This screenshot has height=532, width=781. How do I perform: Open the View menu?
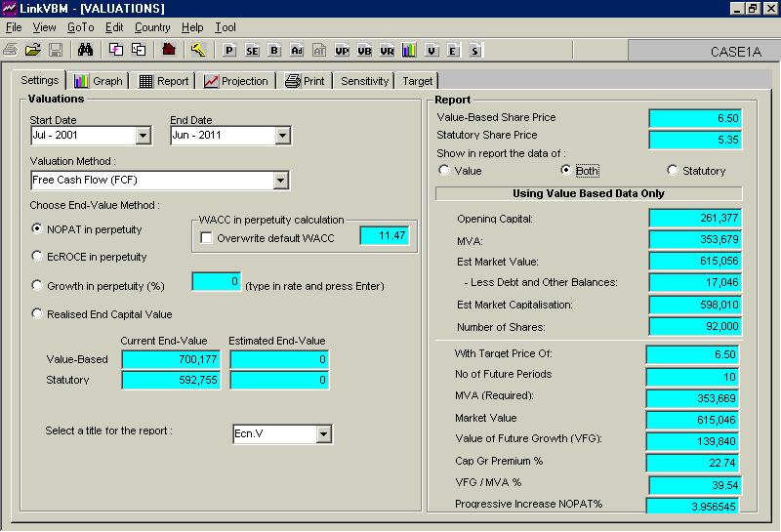44,27
